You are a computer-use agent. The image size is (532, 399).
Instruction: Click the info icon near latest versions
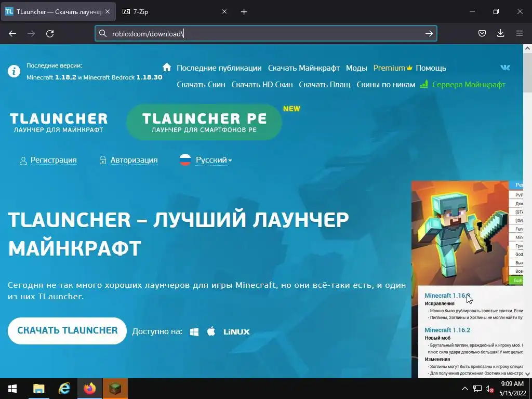tap(14, 71)
